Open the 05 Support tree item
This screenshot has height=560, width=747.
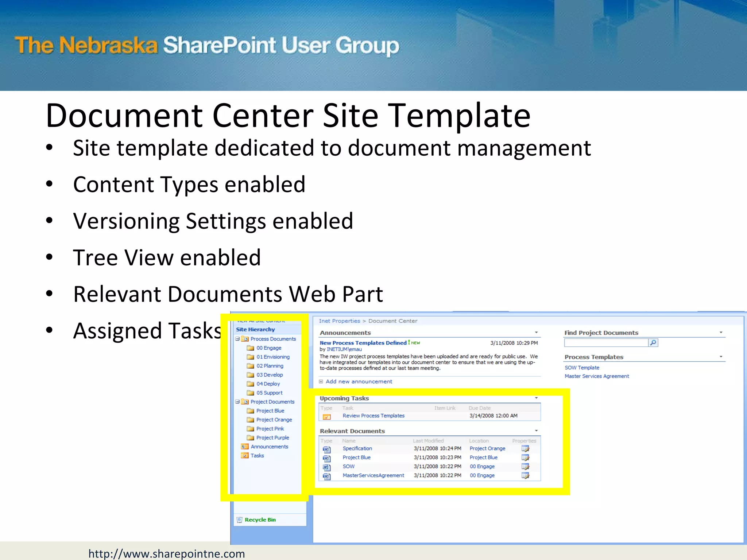tap(269, 393)
